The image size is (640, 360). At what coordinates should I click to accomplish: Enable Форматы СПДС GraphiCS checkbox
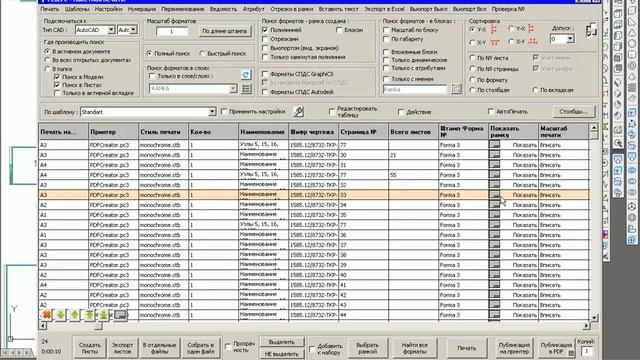(265, 74)
